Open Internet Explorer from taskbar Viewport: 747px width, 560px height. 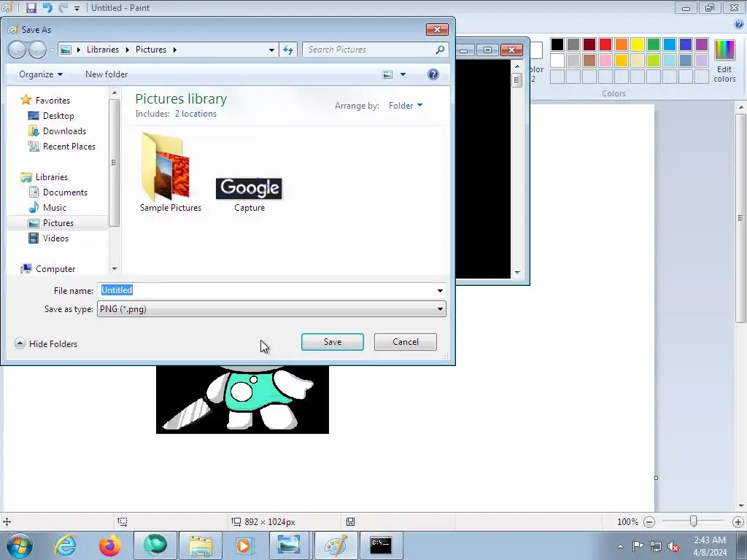(x=65, y=545)
